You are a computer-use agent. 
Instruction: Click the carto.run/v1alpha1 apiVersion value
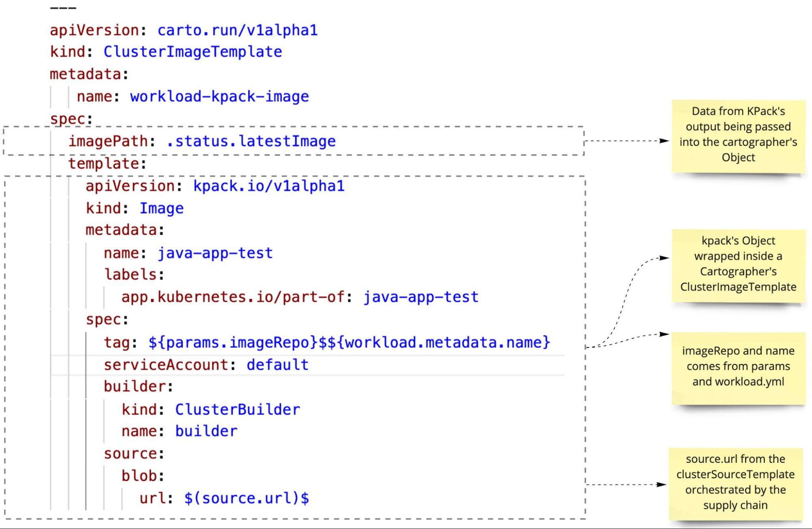click(x=237, y=30)
